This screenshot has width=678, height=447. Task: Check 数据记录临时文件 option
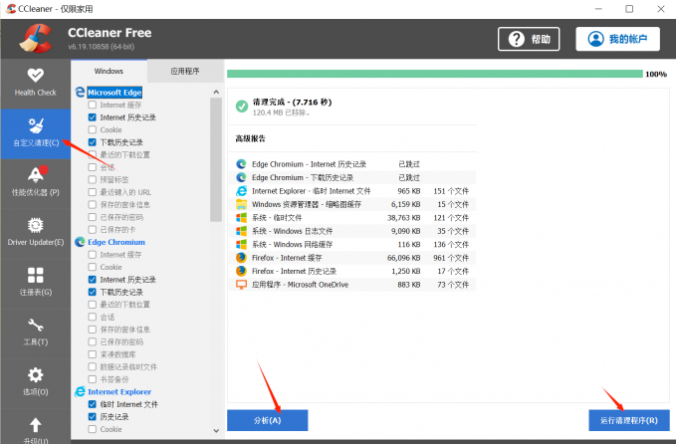(92, 367)
